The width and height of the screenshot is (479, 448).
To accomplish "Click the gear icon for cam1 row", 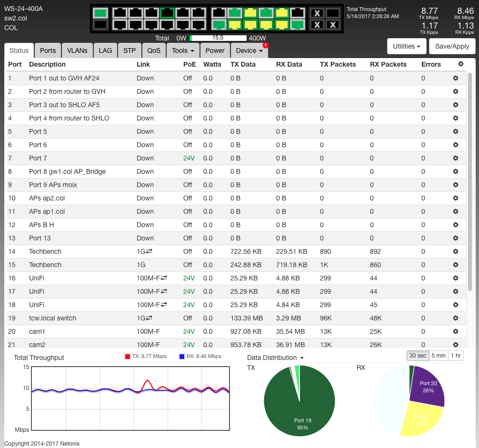I will point(455,331).
